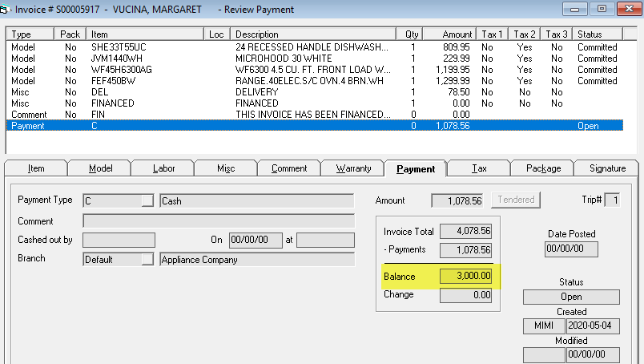Open the Package tab
The image size is (644, 364).
pos(543,168)
